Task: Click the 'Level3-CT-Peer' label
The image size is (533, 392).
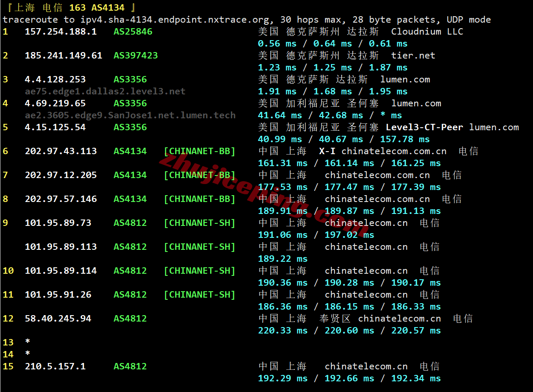Action: pyautogui.click(x=425, y=127)
